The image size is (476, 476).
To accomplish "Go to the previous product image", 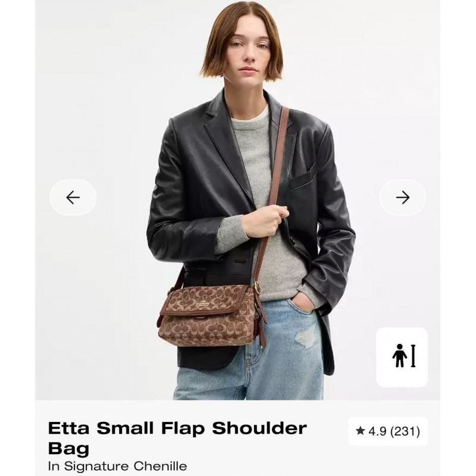I will 73,198.
